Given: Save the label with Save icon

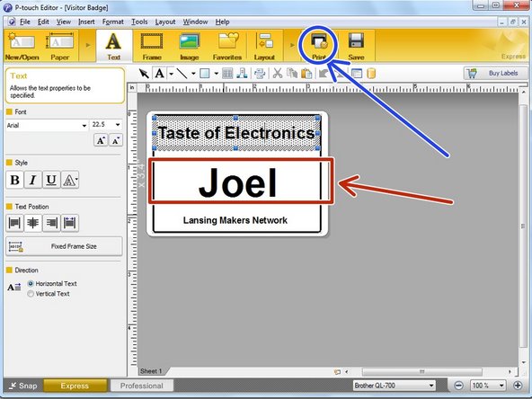Looking at the screenshot, I should tap(356, 46).
